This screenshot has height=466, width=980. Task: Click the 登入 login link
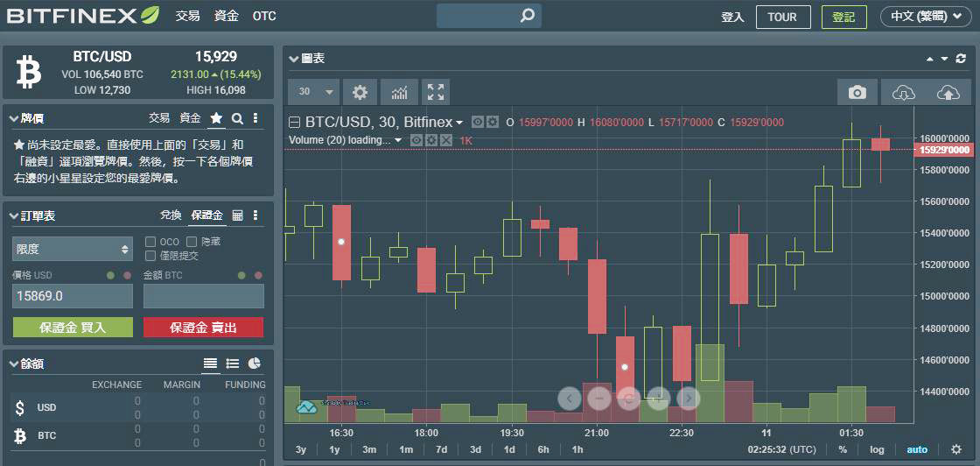(x=732, y=17)
